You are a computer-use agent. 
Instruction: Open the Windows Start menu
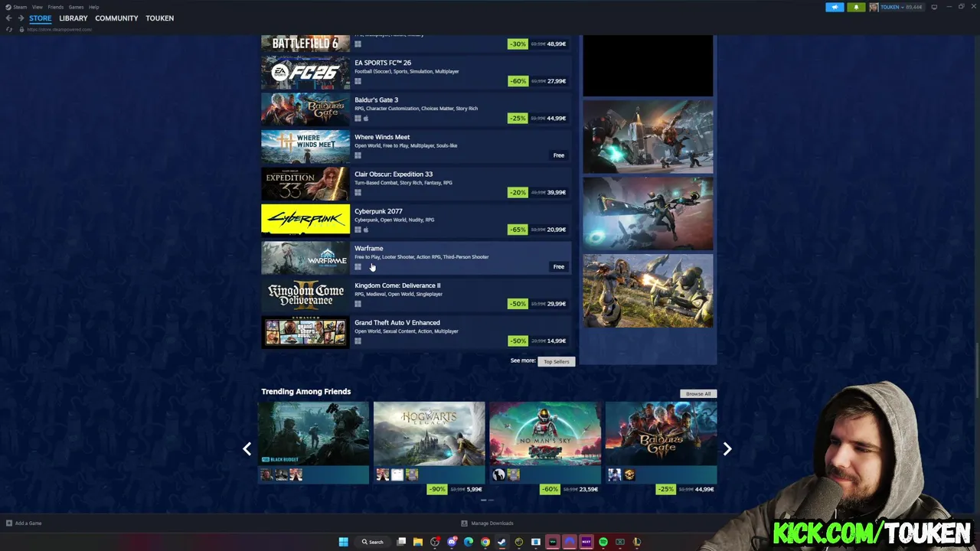pyautogui.click(x=344, y=542)
